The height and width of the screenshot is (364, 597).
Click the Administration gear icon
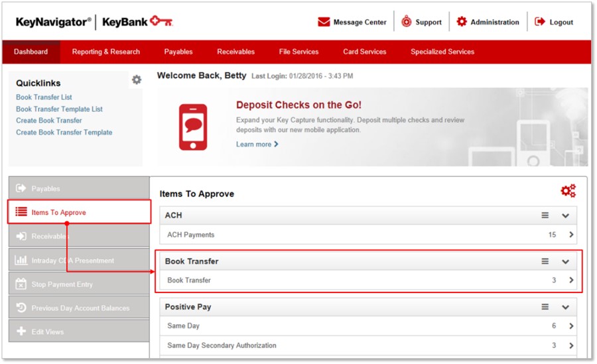tap(462, 22)
